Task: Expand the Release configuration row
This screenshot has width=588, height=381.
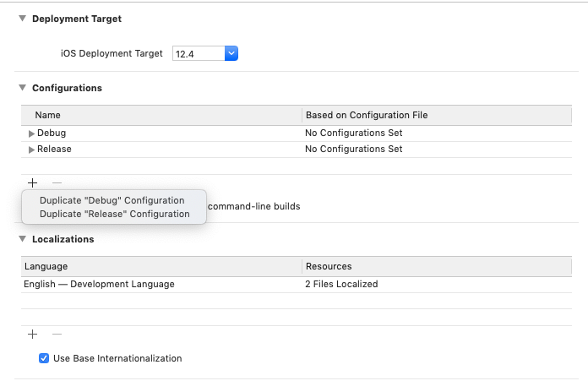Action: pyautogui.click(x=32, y=150)
